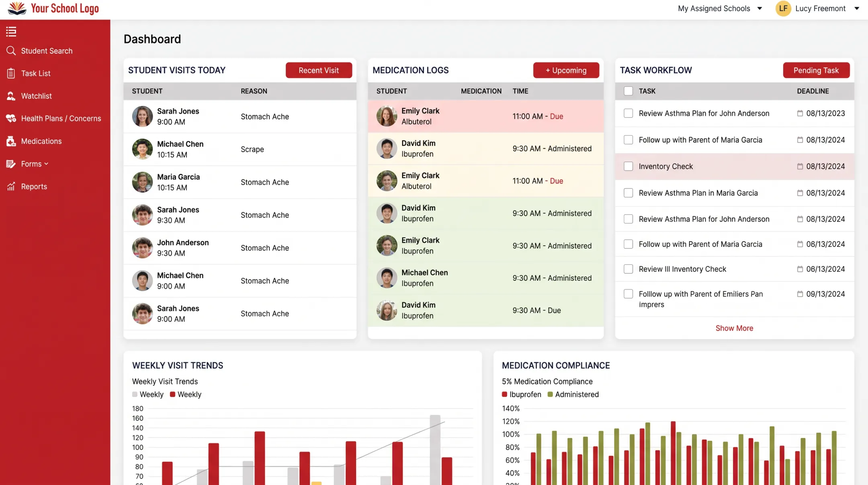Click the DEADLINE column header
Image resolution: width=868 pixels, height=485 pixels.
click(813, 91)
